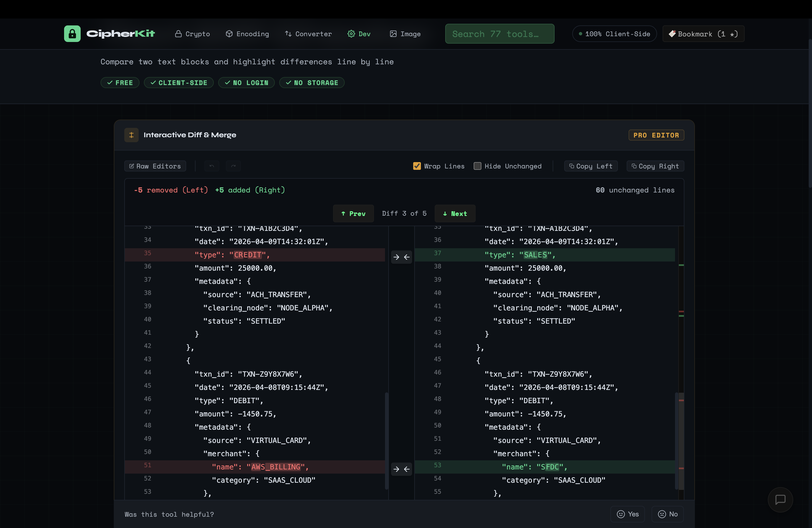The height and width of the screenshot is (528, 812).
Task: Switch to Raw Editors view
Action: [x=155, y=166]
